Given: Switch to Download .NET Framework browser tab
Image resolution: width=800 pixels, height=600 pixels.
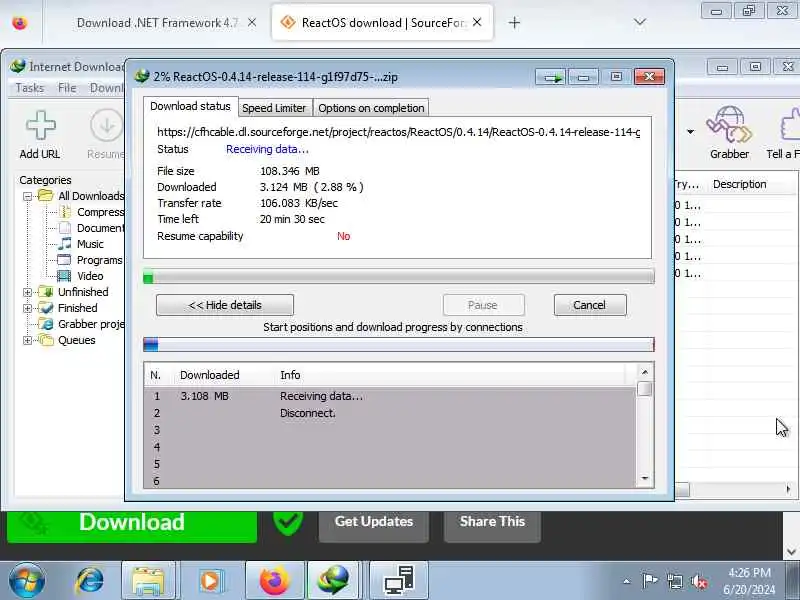Looking at the screenshot, I should coord(157,23).
